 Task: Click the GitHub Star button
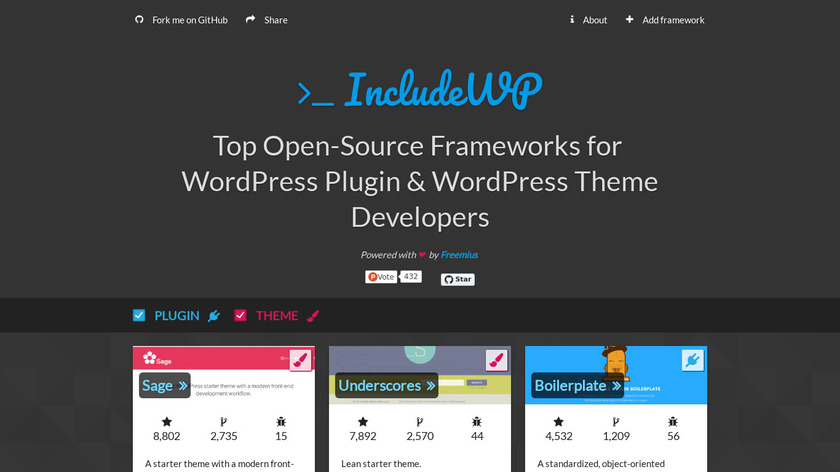[458, 279]
